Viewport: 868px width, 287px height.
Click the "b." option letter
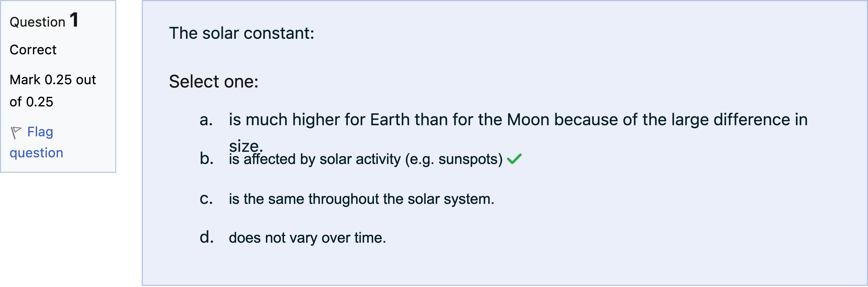206,158
